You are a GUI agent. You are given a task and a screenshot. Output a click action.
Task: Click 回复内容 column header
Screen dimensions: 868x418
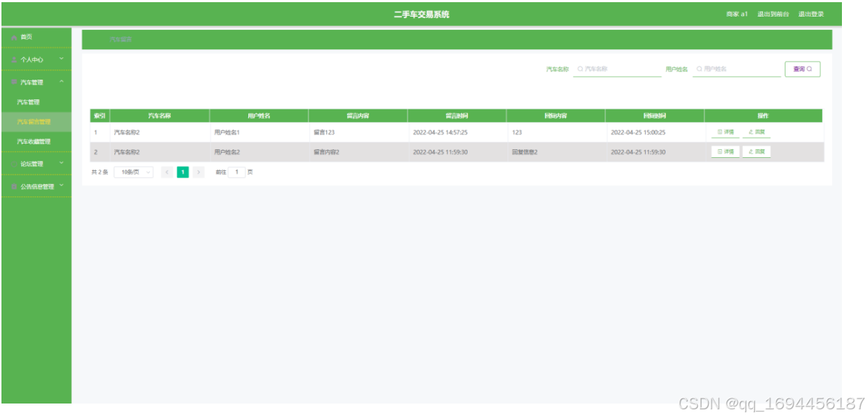click(556, 116)
